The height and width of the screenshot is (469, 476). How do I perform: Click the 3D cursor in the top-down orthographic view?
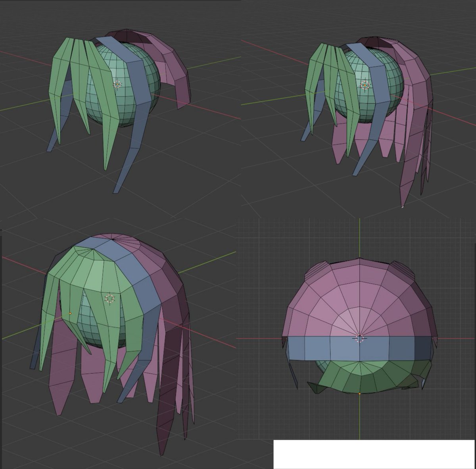[360, 338]
